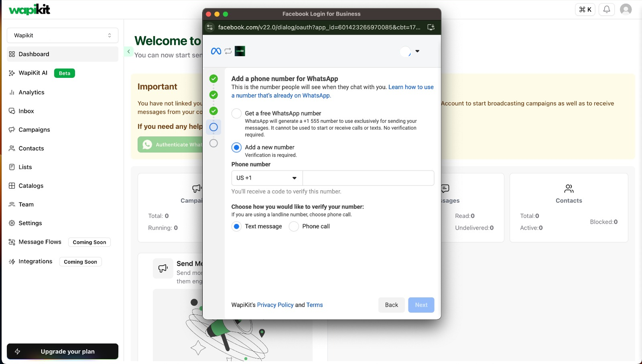Viewport: 642px width, 364px height.
Task: Click the open-in-app icon in address bar
Action: [x=431, y=27]
